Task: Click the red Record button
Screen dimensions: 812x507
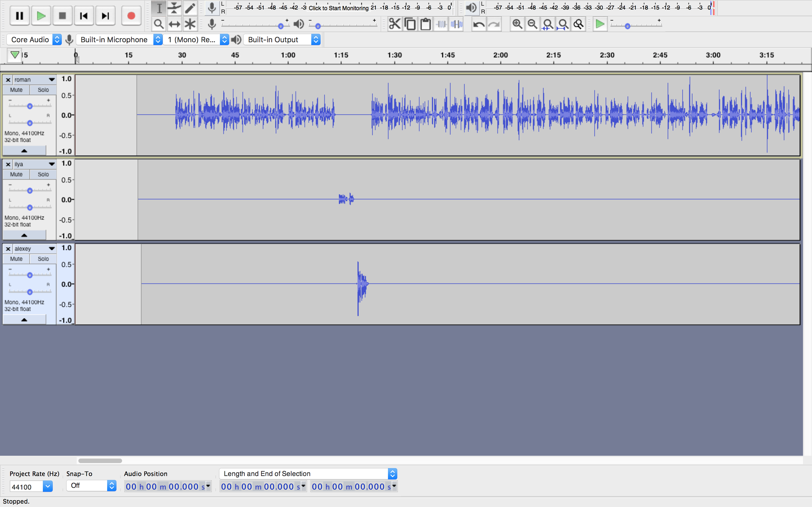Action: tap(131, 16)
